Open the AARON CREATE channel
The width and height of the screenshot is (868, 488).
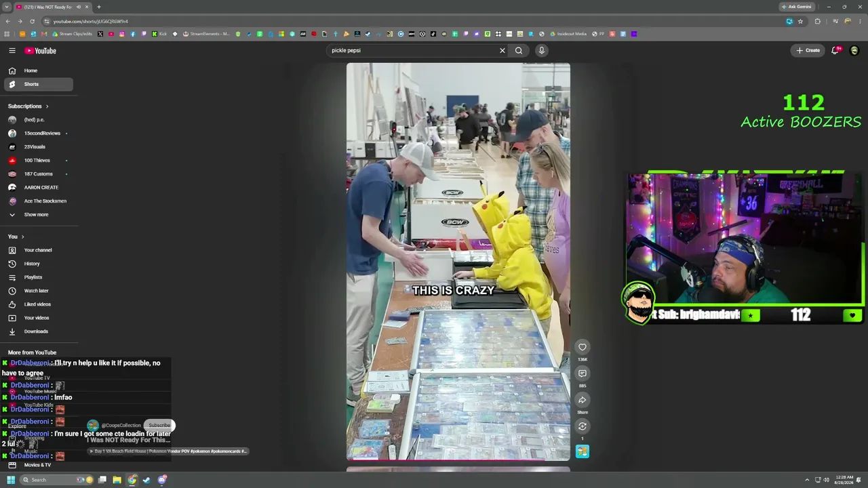tap(38, 188)
